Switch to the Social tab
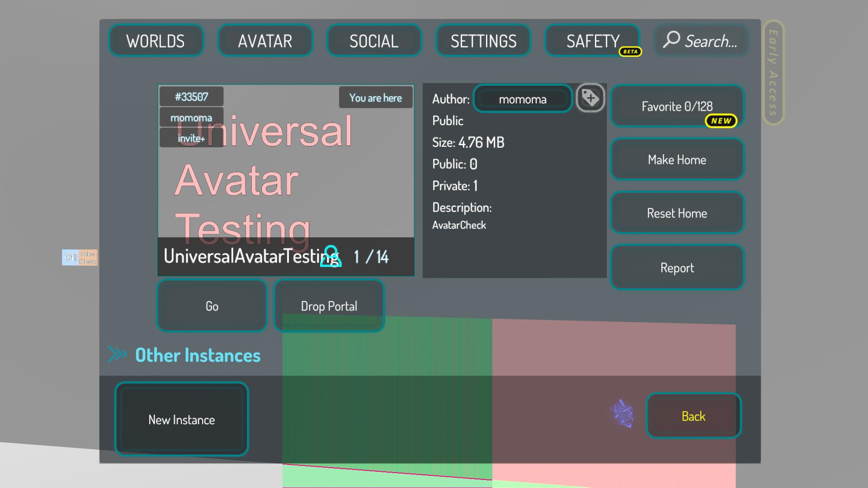The height and width of the screenshot is (488, 868). pos(374,41)
